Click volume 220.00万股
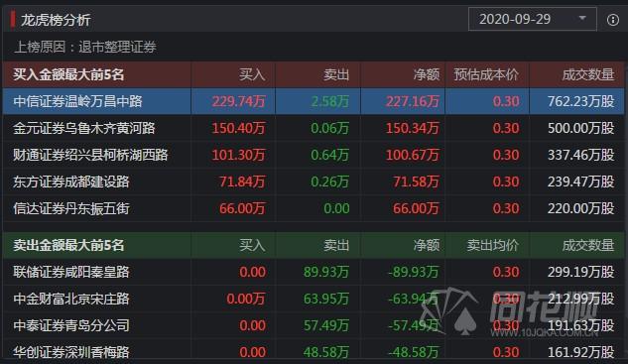Image resolution: width=628 pixels, height=364 pixels. click(580, 208)
